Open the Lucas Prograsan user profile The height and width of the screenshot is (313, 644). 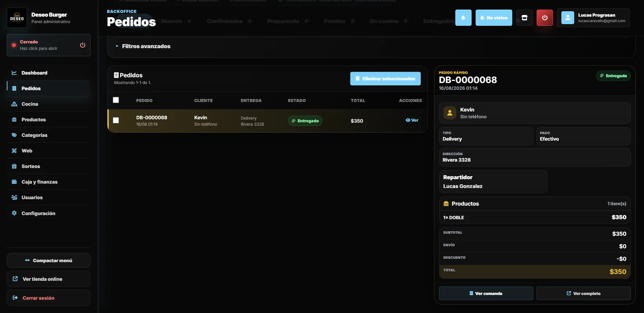coord(593,18)
